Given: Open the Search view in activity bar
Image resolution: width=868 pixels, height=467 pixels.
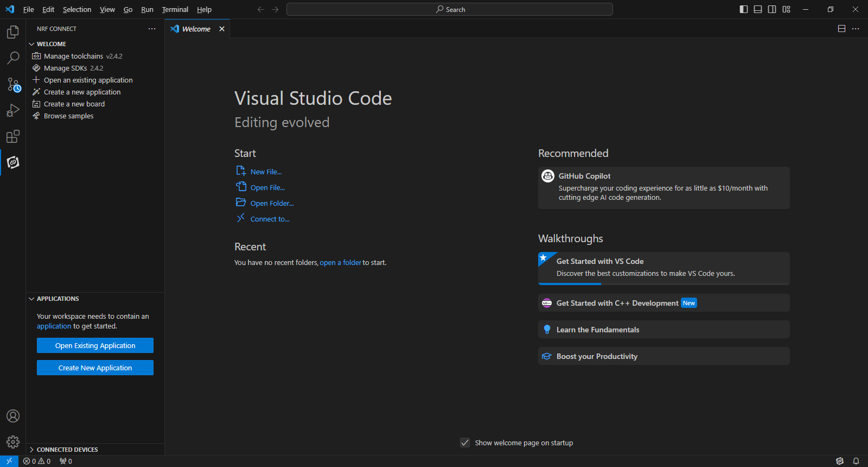Looking at the screenshot, I should [x=12, y=58].
